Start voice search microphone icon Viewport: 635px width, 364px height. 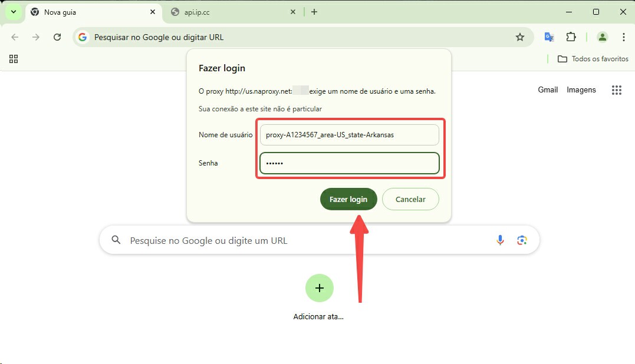pos(500,240)
